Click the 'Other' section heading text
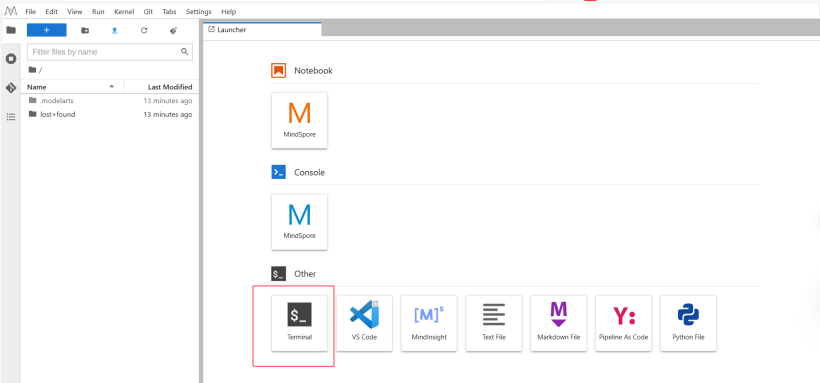 pyautogui.click(x=305, y=274)
